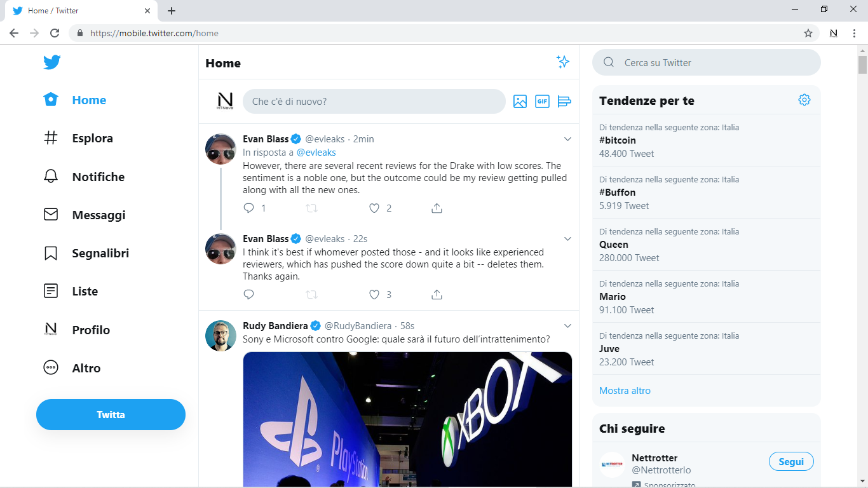Open the menu on Rudy Bandiera's tweet
This screenshot has width=868, height=488.
pos(567,325)
